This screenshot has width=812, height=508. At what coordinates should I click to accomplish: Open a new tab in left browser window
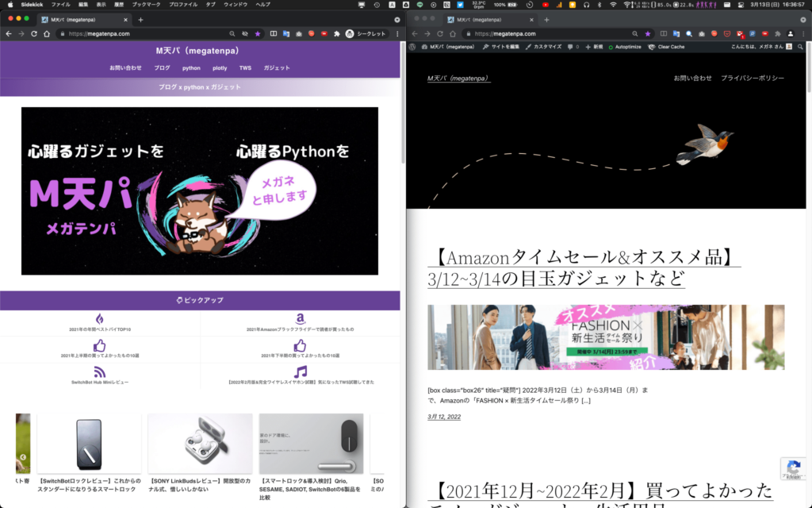click(140, 20)
